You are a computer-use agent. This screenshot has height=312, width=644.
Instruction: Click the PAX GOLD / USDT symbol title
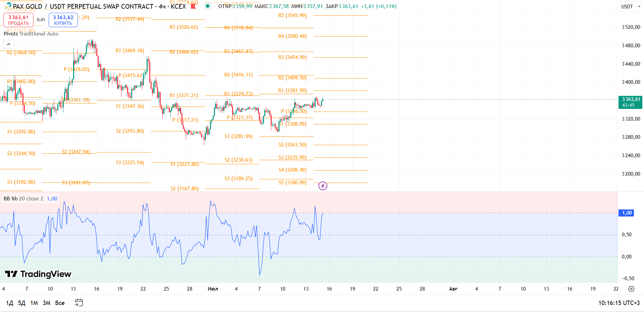click(83, 6)
